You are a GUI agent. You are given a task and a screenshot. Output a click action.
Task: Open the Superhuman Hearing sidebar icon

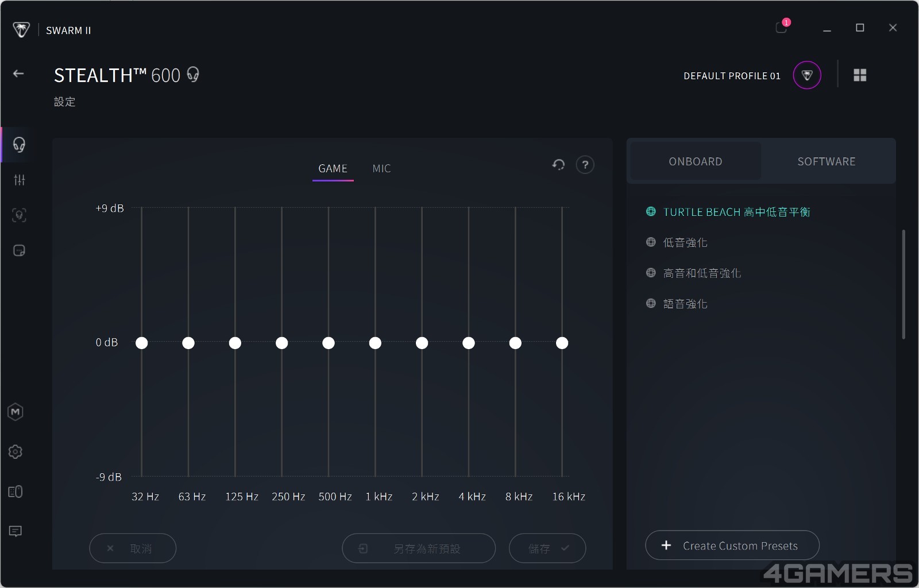tap(20, 215)
